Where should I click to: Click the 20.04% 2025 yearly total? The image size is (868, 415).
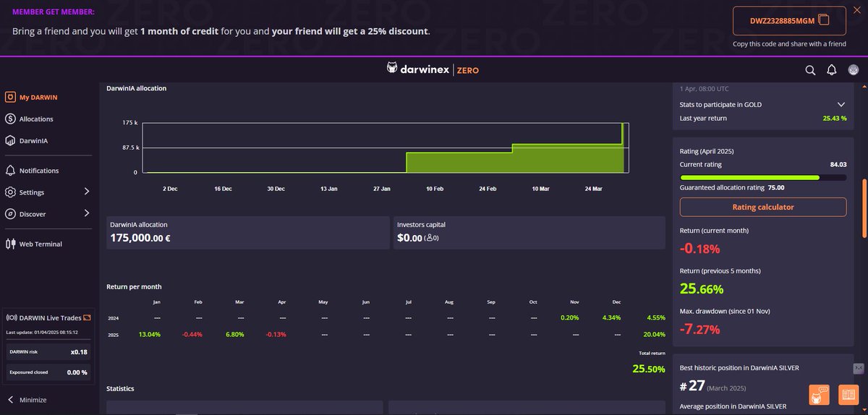(x=654, y=335)
